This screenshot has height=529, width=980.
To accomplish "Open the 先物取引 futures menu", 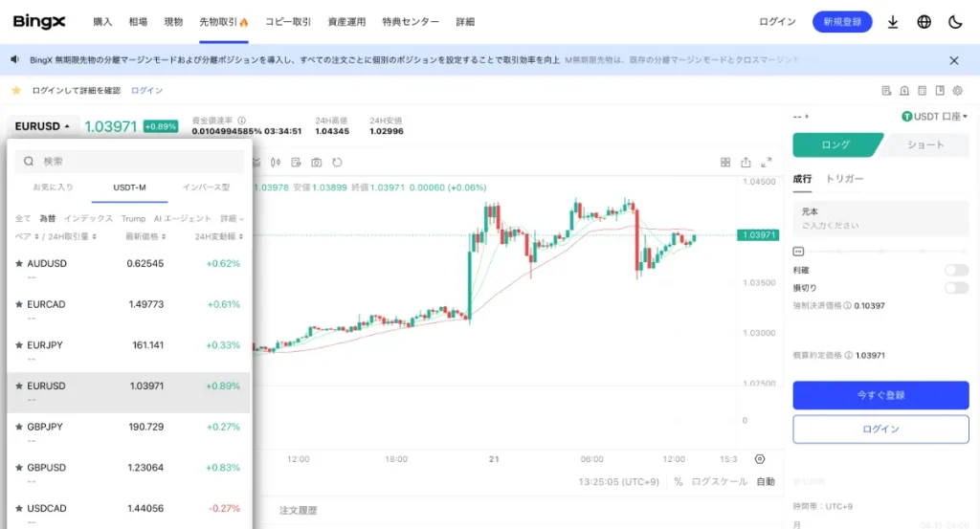I will [224, 22].
